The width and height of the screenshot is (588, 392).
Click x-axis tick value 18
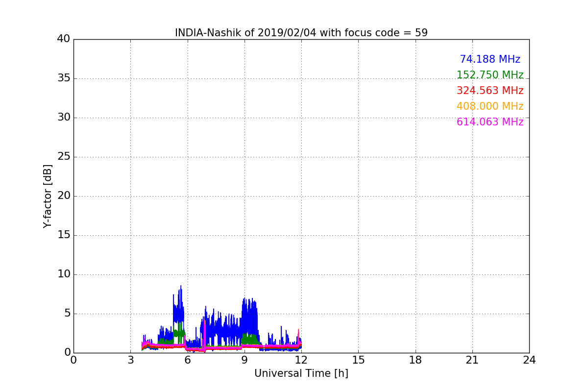pos(416,360)
